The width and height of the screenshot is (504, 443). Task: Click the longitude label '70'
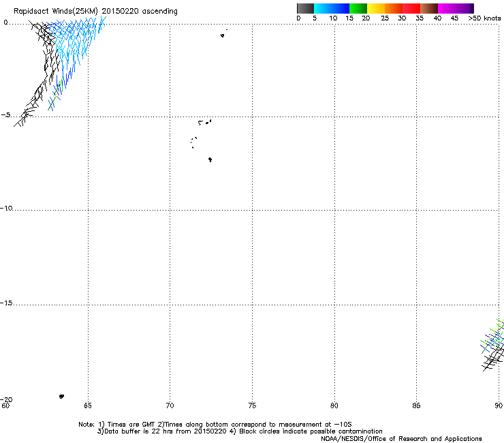click(x=170, y=406)
